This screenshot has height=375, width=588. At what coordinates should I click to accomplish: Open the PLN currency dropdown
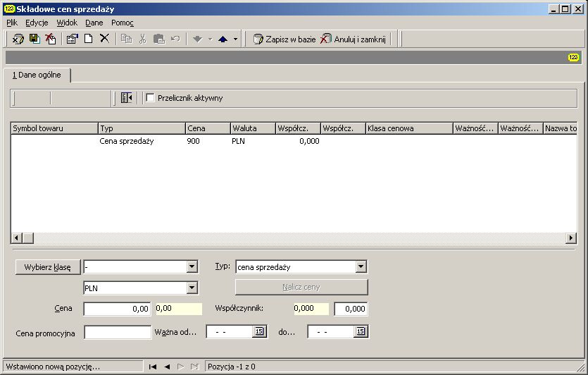coord(192,288)
